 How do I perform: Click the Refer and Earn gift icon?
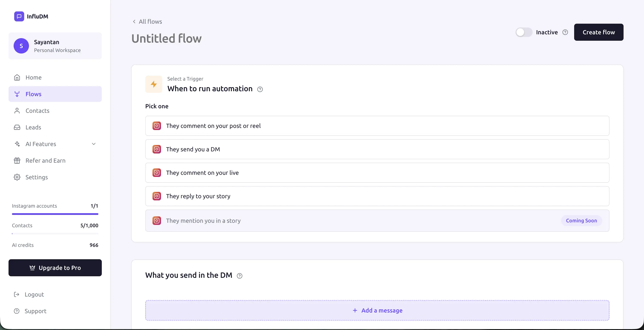17,161
